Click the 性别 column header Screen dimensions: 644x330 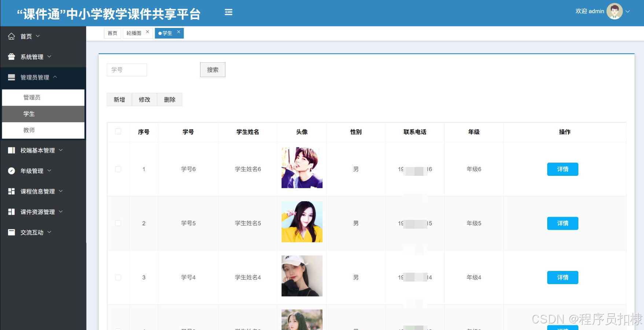tap(356, 132)
